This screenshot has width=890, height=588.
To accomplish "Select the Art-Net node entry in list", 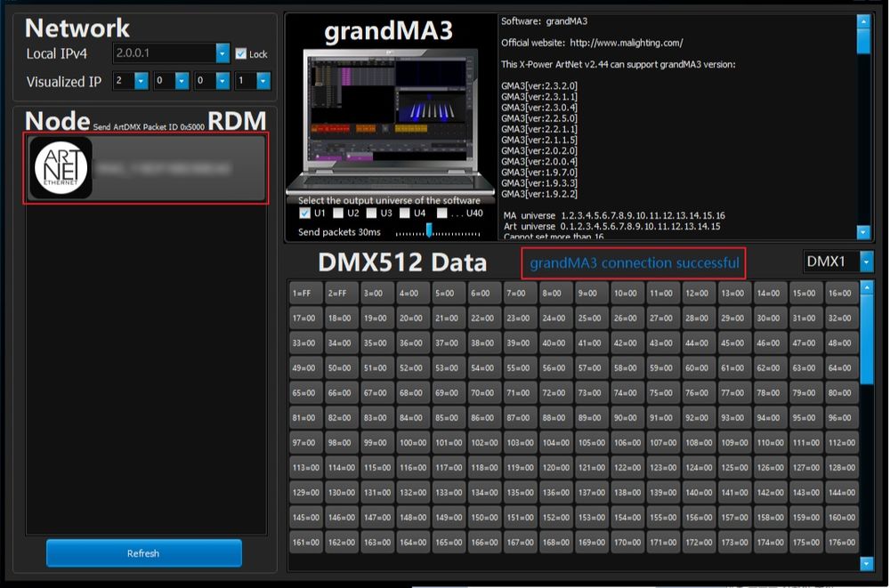I will tap(146, 168).
